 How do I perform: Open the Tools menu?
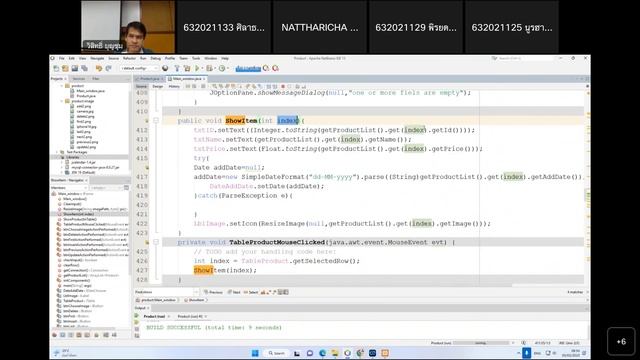click(x=196, y=58)
